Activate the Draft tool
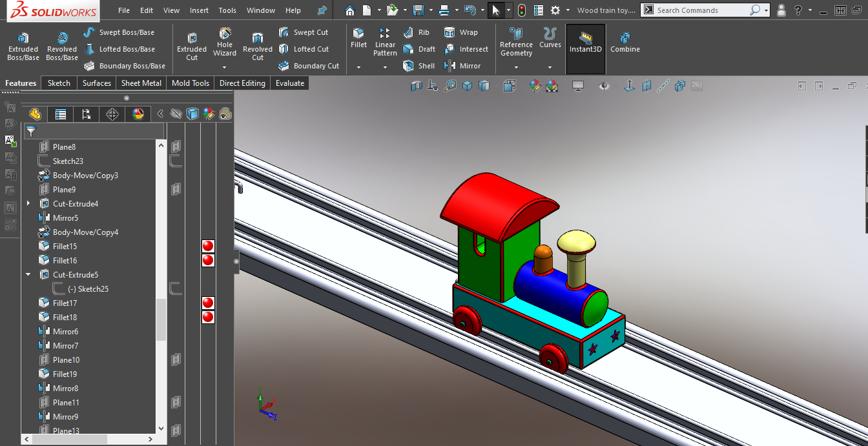The image size is (868, 446). [419, 49]
